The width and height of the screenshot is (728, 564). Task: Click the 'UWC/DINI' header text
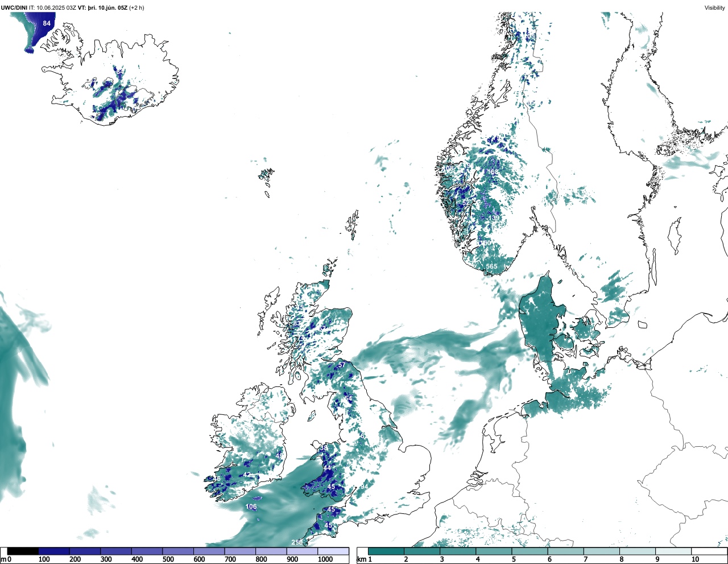click(14, 8)
